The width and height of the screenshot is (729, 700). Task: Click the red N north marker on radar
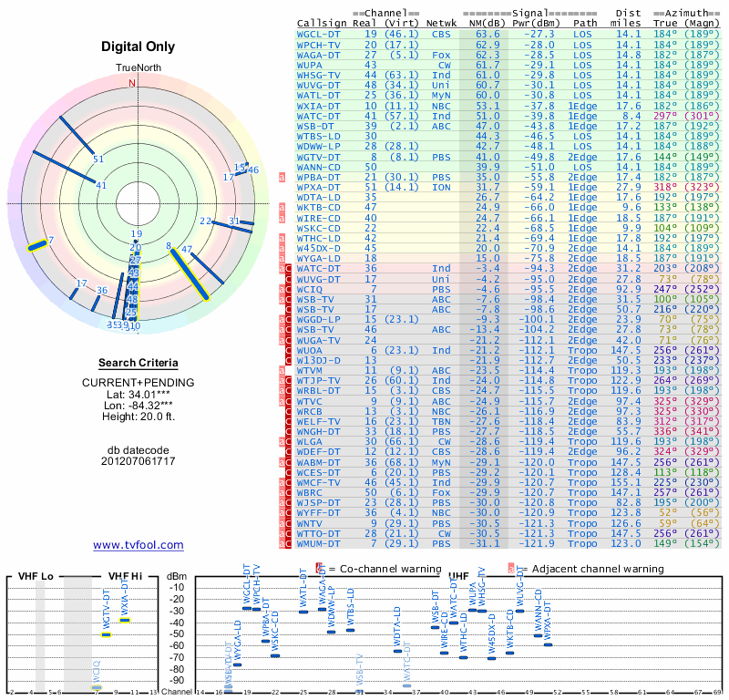point(131,83)
